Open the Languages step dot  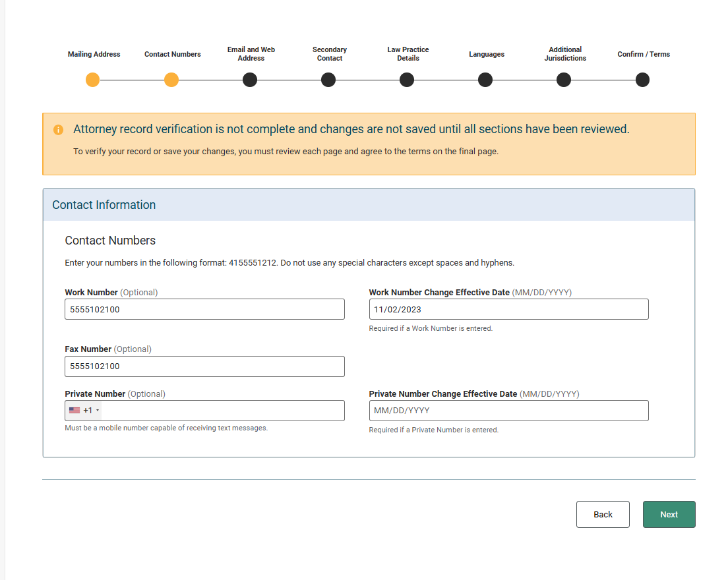pyautogui.click(x=485, y=80)
